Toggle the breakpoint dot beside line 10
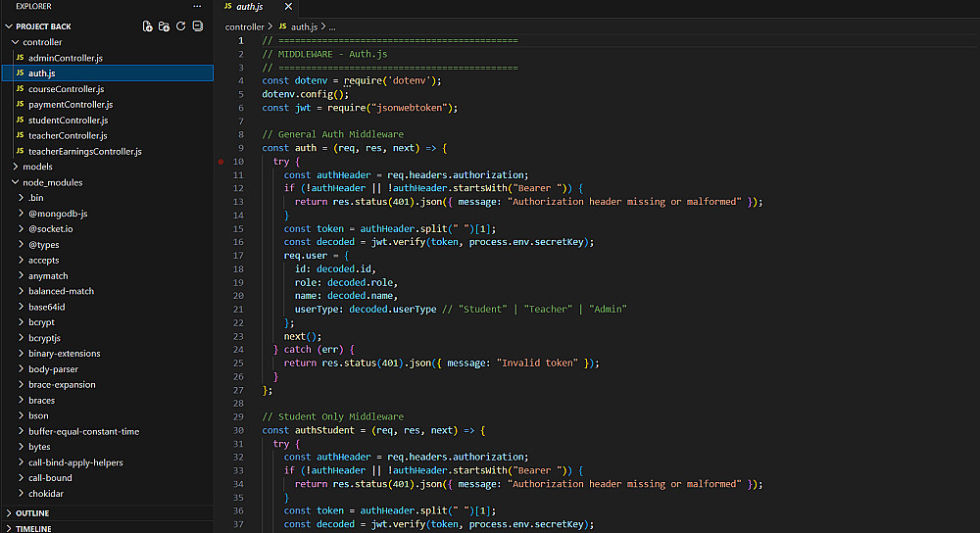Image resolution: width=980 pixels, height=533 pixels. [x=222, y=161]
